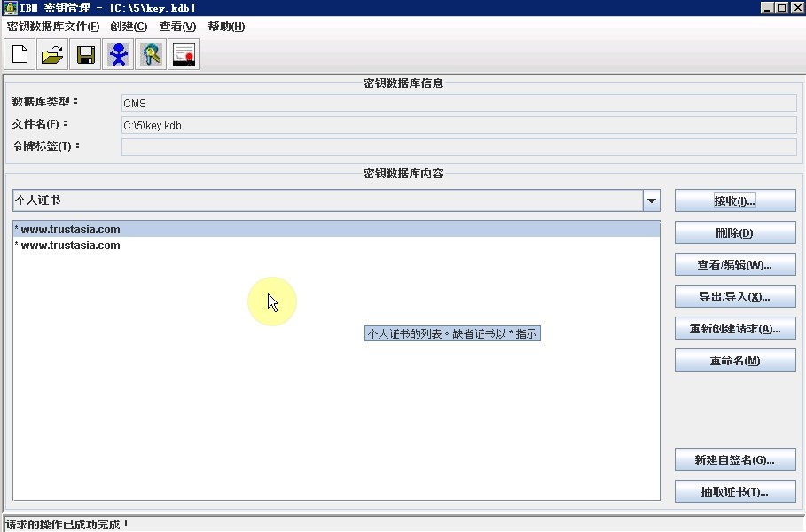Click the keys toolbar icon
806x532 pixels.
coord(152,55)
